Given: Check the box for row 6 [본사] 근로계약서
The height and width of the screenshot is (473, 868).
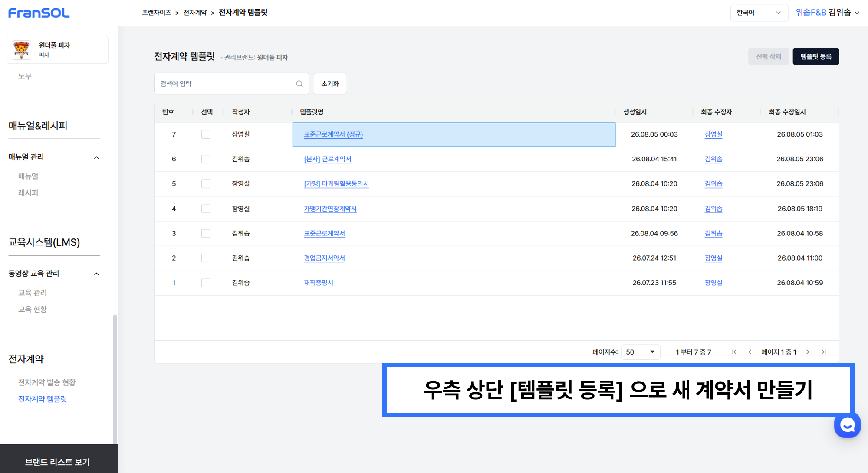Looking at the screenshot, I should tap(206, 159).
